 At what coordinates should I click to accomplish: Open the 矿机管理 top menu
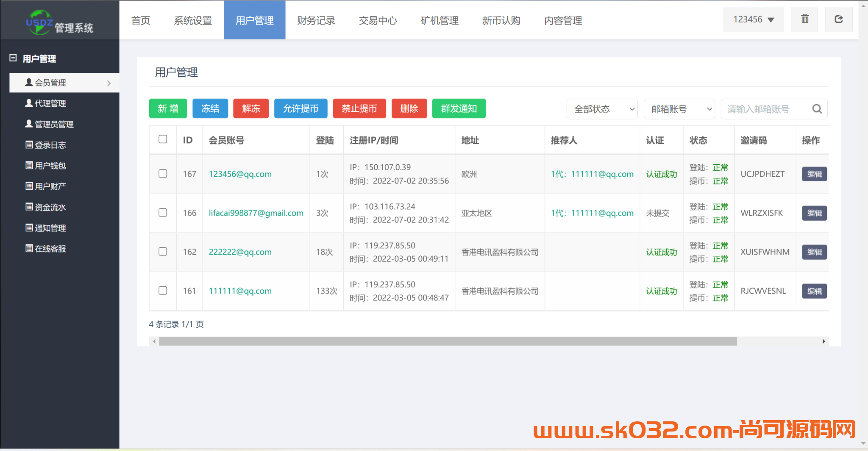click(x=440, y=20)
